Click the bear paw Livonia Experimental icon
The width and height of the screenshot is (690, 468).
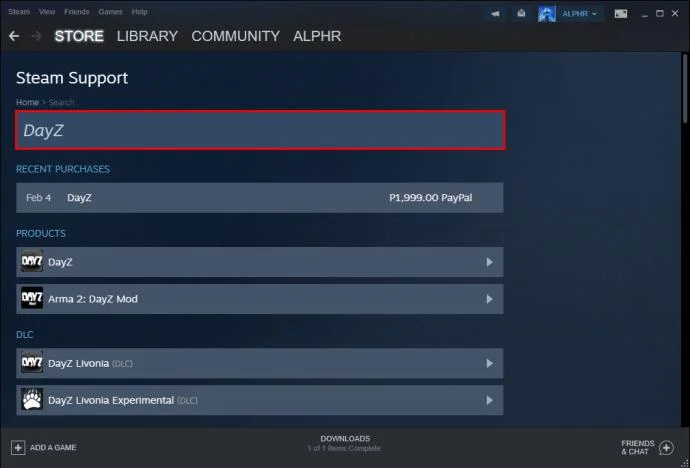pos(32,400)
